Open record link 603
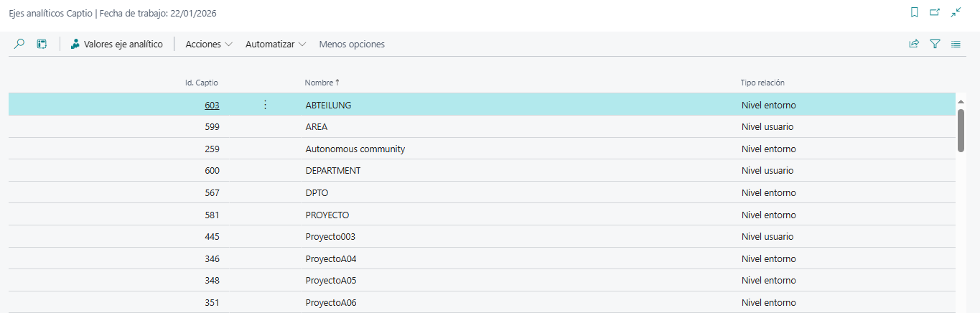This screenshot has width=980, height=313. [212, 105]
